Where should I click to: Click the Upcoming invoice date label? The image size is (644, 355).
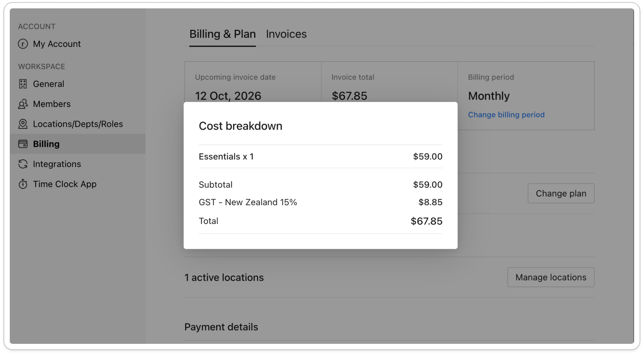pos(235,77)
